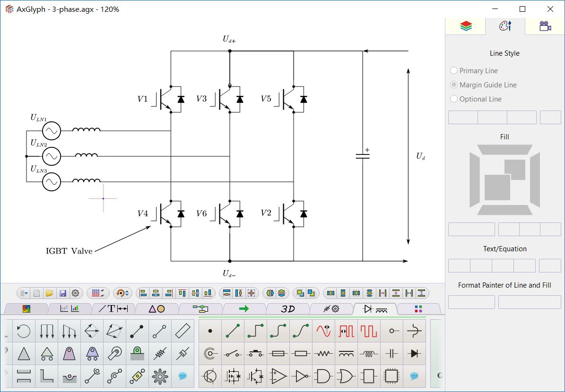Select the AND gate symbol
Screen dimensions: 565x392
[x=324, y=376]
